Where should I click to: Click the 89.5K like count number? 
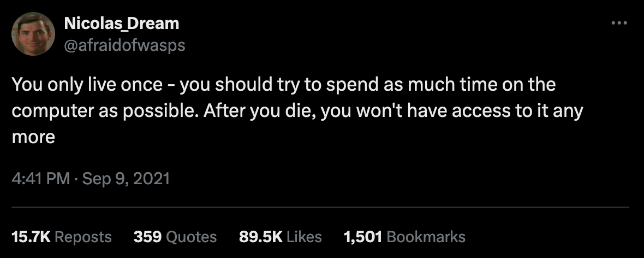(x=260, y=237)
